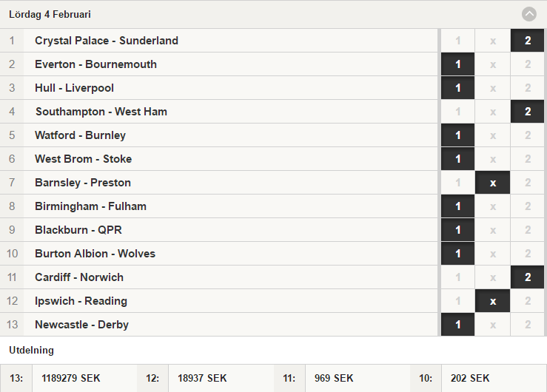Click the 13 correct payout 1189279 SEK
The image size is (547, 392).
pyautogui.click(x=71, y=378)
